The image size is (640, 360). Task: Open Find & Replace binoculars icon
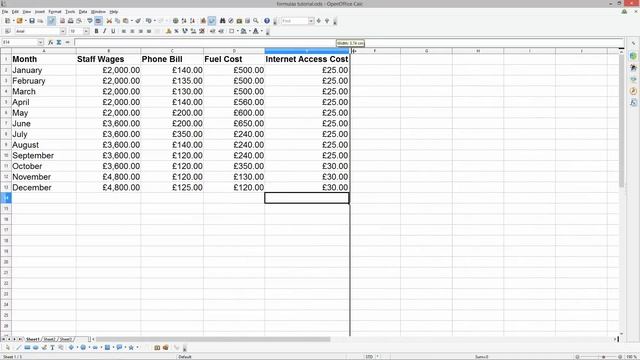(222, 21)
